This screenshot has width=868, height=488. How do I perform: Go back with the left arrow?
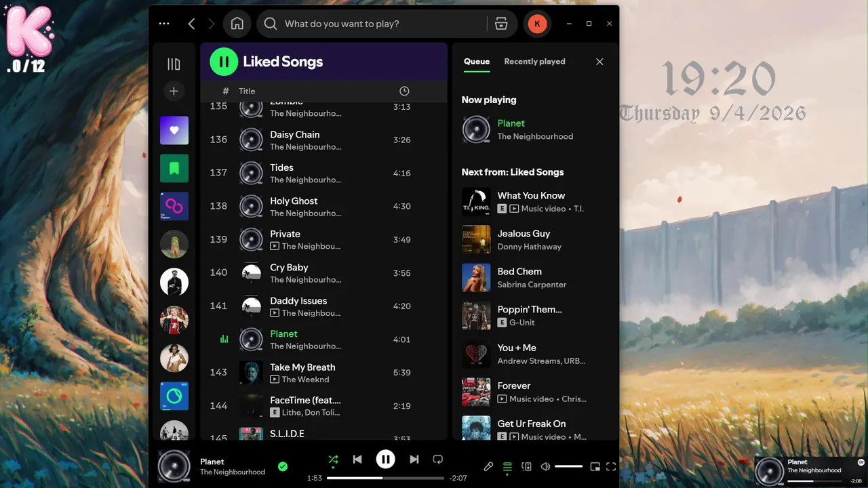[x=191, y=24]
